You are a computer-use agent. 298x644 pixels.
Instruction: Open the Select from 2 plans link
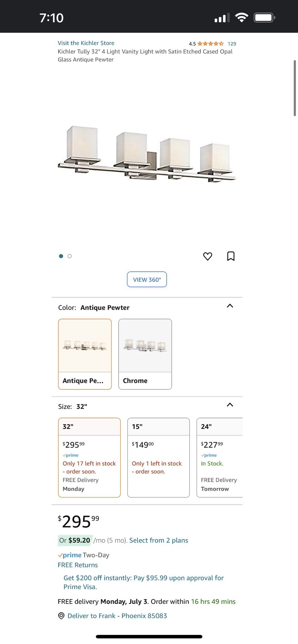coord(159,540)
